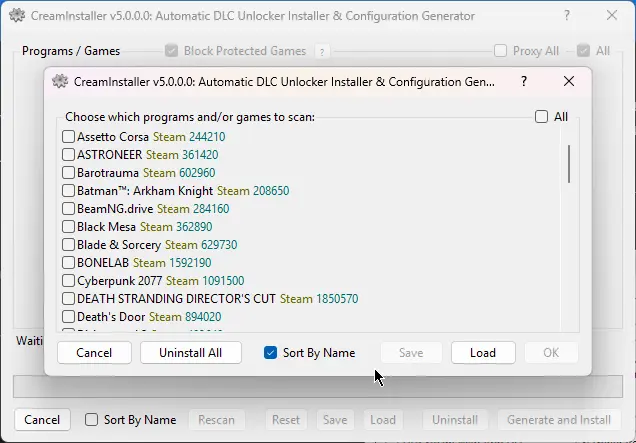The height and width of the screenshot is (443, 636).
Task: Tick the BeamNG.drive checkbox
Action: 68,209
